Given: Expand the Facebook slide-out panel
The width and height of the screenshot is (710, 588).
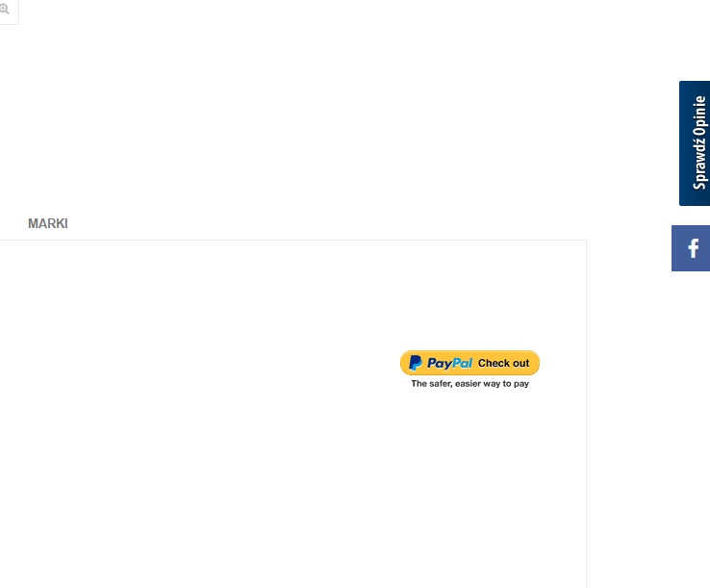Looking at the screenshot, I should click(x=691, y=248).
